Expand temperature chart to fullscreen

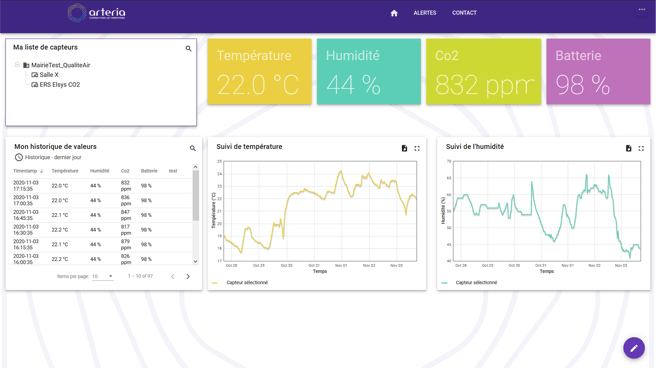pos(417,148)
